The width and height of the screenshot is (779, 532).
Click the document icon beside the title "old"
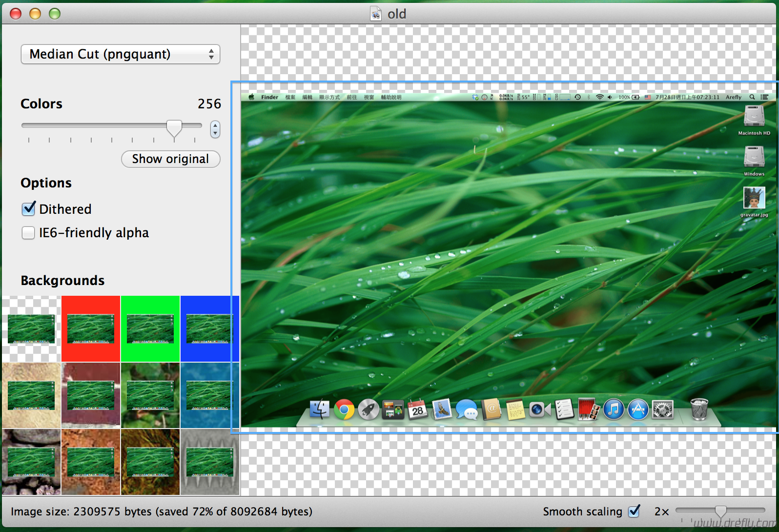[x=375, y=14]
